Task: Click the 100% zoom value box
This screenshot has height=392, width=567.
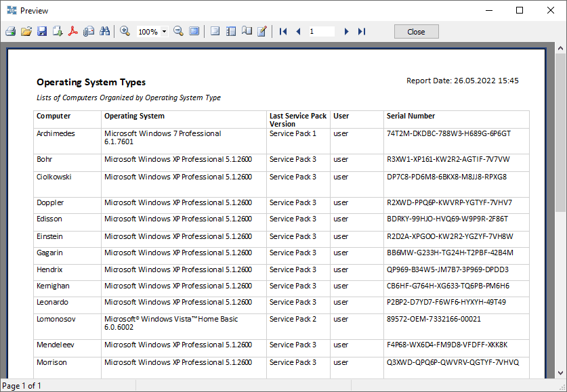Action: tap(148, 32)
